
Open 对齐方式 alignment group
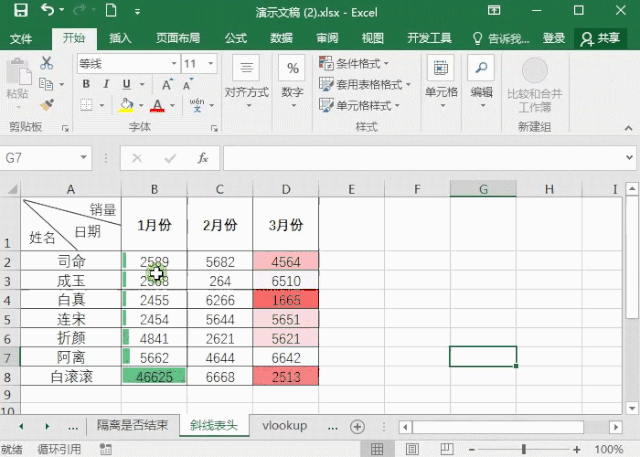247,82
